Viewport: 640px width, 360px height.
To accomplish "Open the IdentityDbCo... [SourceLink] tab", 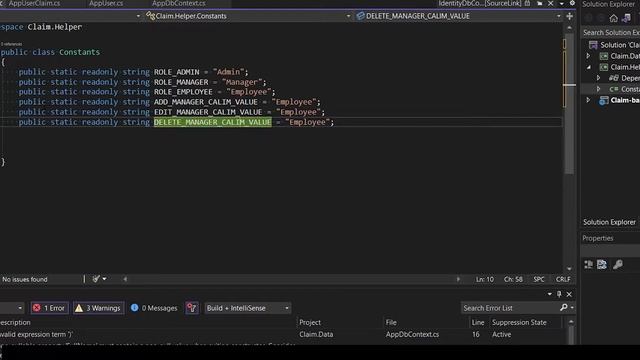I will [480, 3].
